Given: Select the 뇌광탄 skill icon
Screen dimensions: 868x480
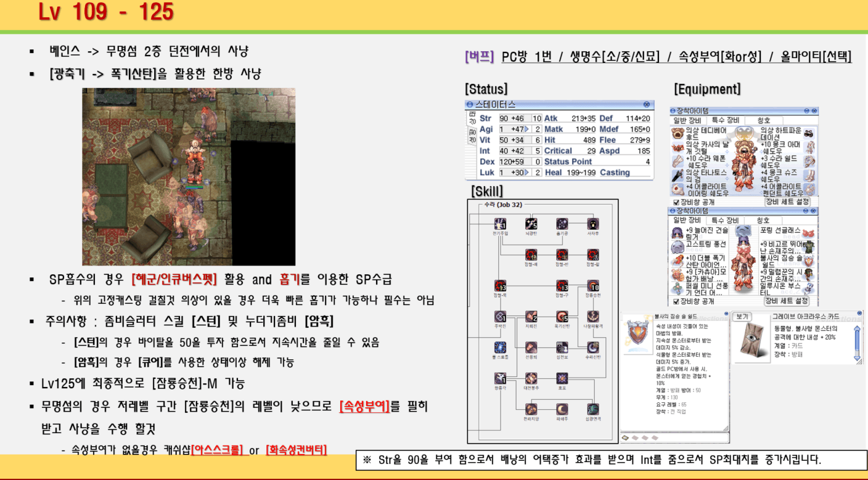Looking at the screenshot, I should click(531, 224).
